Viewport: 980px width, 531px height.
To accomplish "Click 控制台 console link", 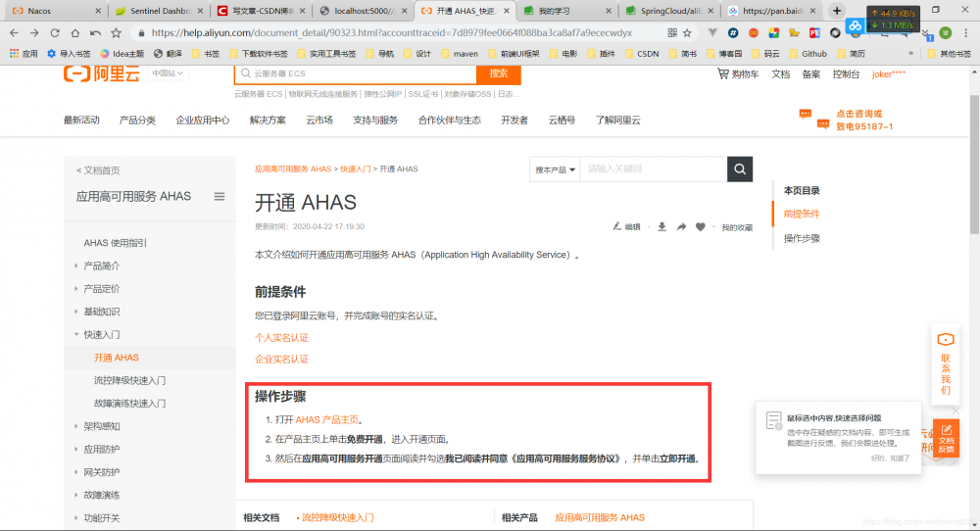I will click(x=846, y=74).
